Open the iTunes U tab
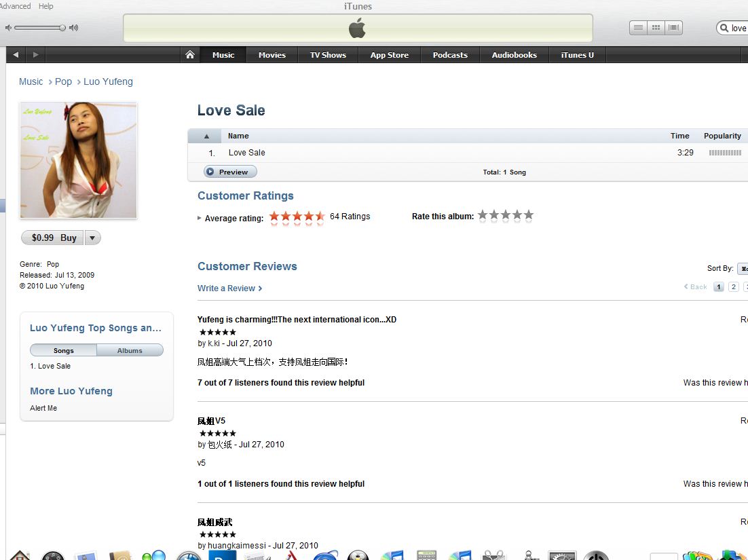Viewport: 748px width, 560px height. tap(577, 55)
